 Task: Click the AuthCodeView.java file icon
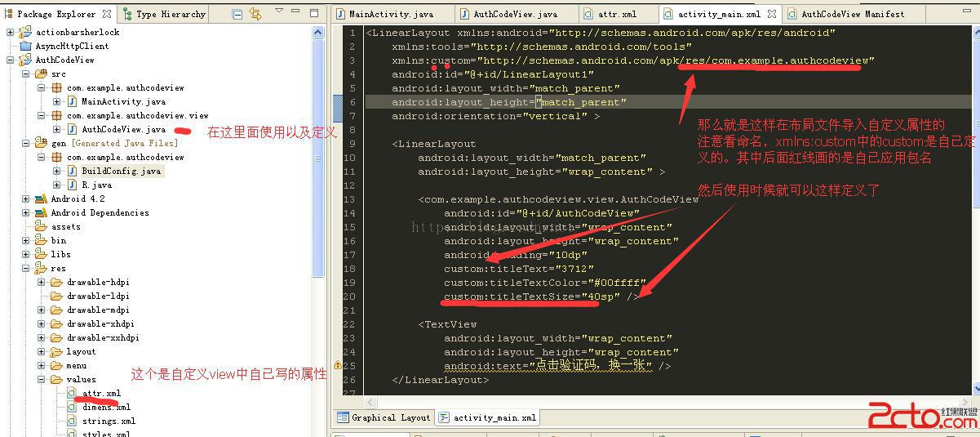(72, 129)
